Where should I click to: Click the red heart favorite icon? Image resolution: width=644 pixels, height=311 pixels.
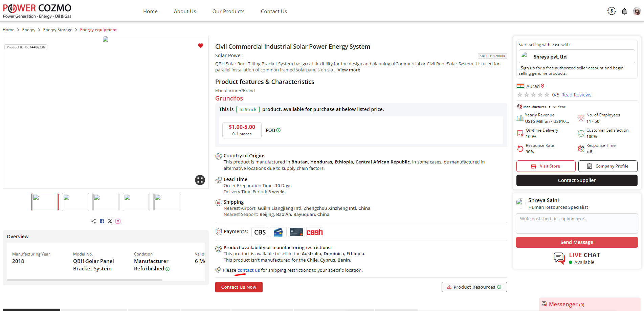[201, 46]
